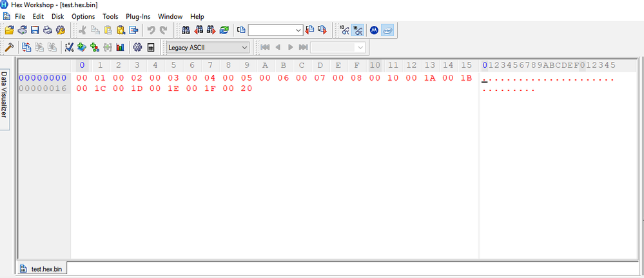The width and height of the screenshot is (644, 278).
Task: Open the Disk menu
Action: (57, 17)
